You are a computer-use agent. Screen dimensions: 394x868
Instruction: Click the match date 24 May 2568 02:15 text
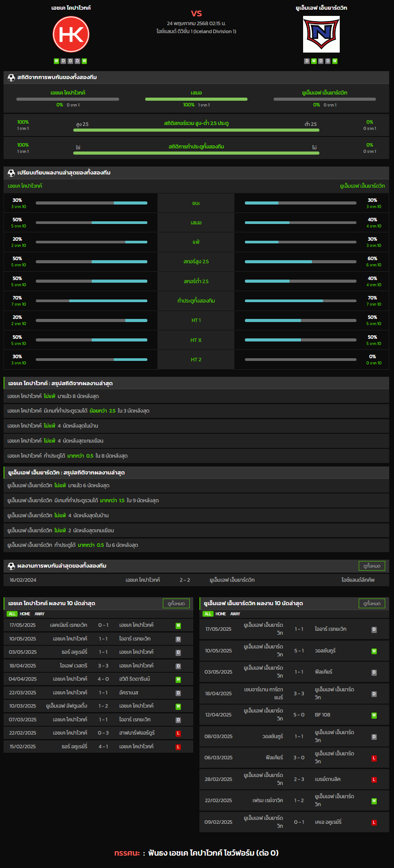click(x=196, y=23)
